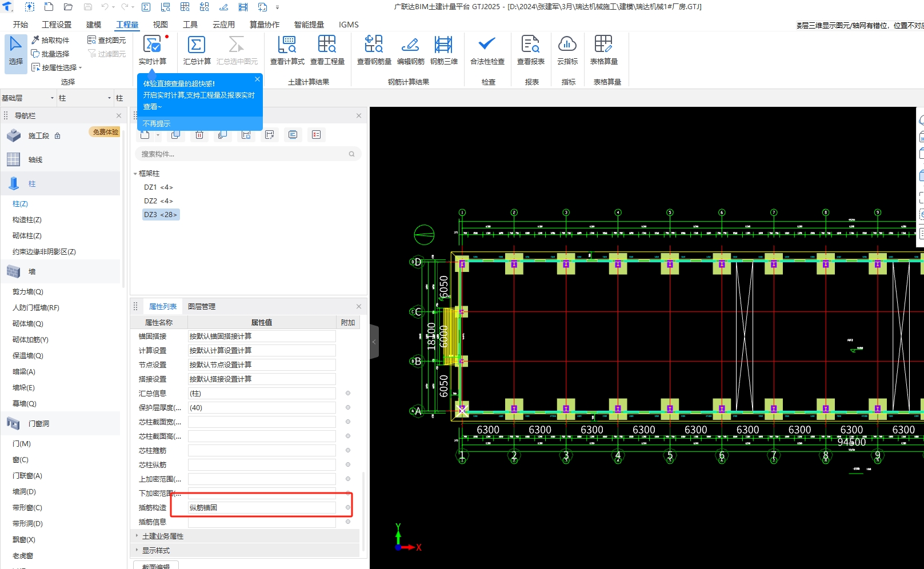Open the quick access toolbar customize arrow
The image size is (924, 569).
pos(278,7)
